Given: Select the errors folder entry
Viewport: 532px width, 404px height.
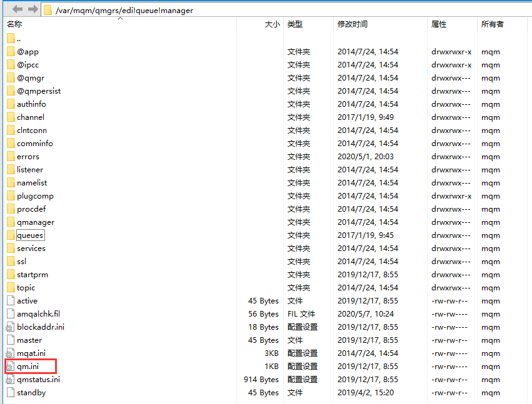Looking at the screenshot, I should [28, 157].
